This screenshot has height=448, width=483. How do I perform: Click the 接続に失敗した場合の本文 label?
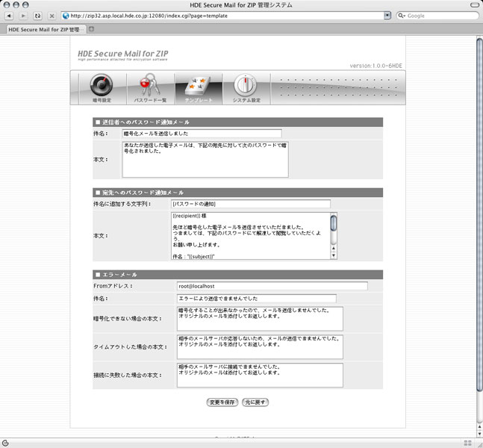pyautogui.click(x=127, y=376)
